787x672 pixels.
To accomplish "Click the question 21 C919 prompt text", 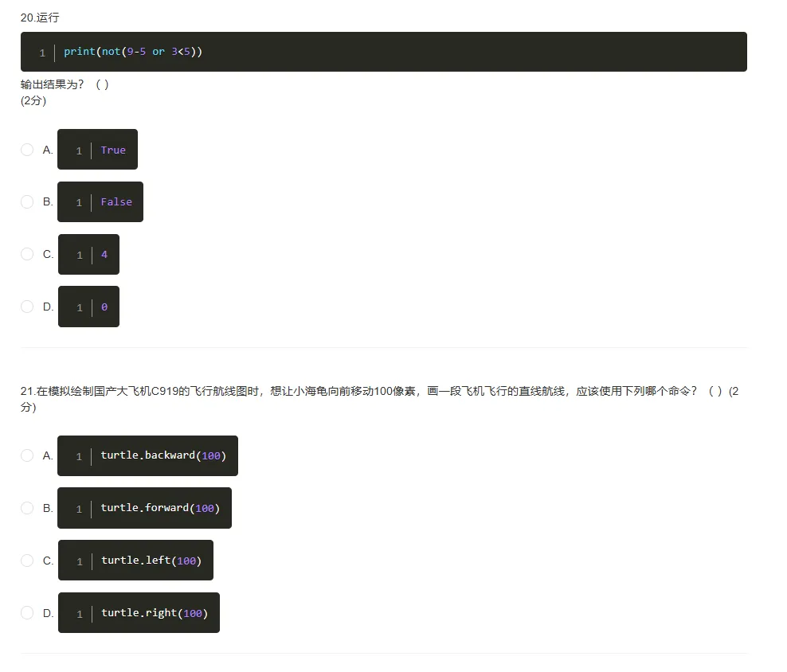I will [379, 398].
